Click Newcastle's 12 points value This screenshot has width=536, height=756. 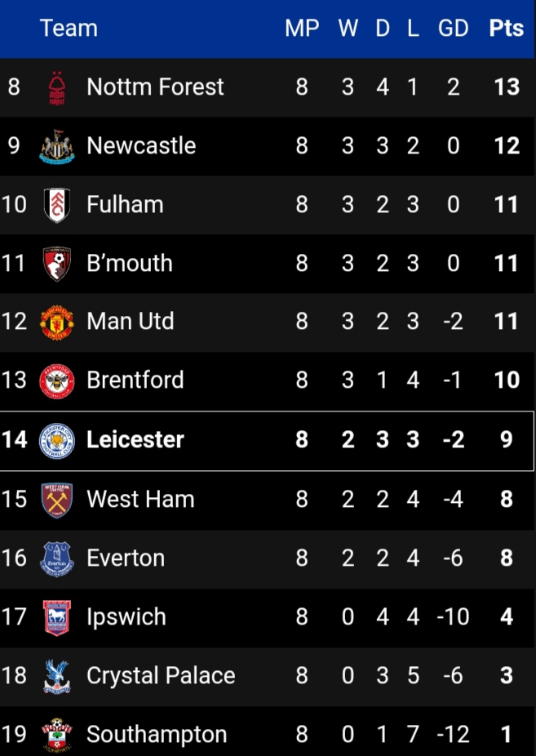point(507,146)
